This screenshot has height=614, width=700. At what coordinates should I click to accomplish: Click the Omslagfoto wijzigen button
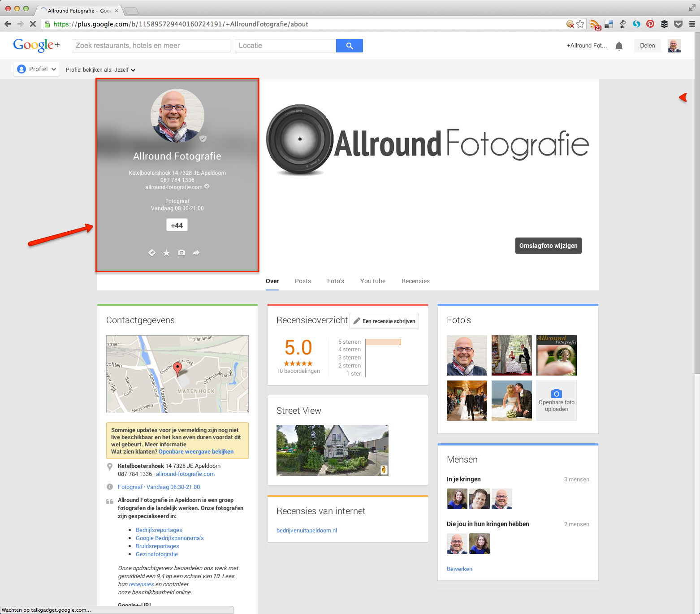pyautogui.click(x=548, y=246)
